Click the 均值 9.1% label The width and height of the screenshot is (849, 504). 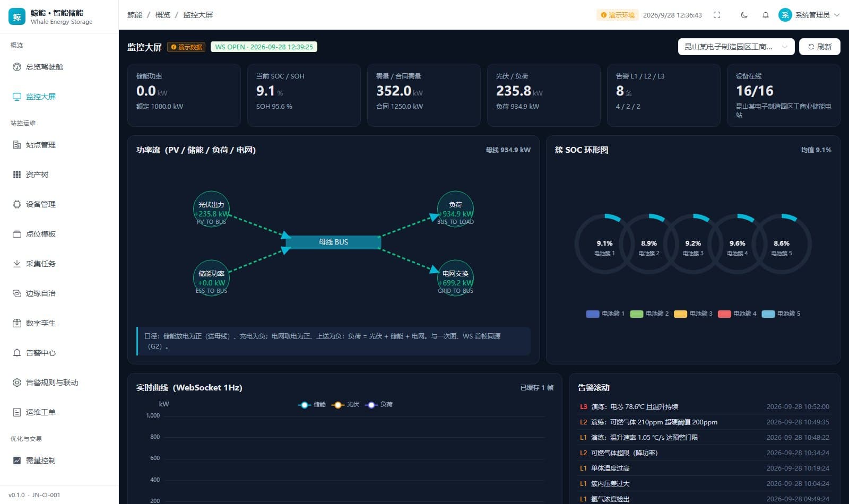tap(816, 150)
